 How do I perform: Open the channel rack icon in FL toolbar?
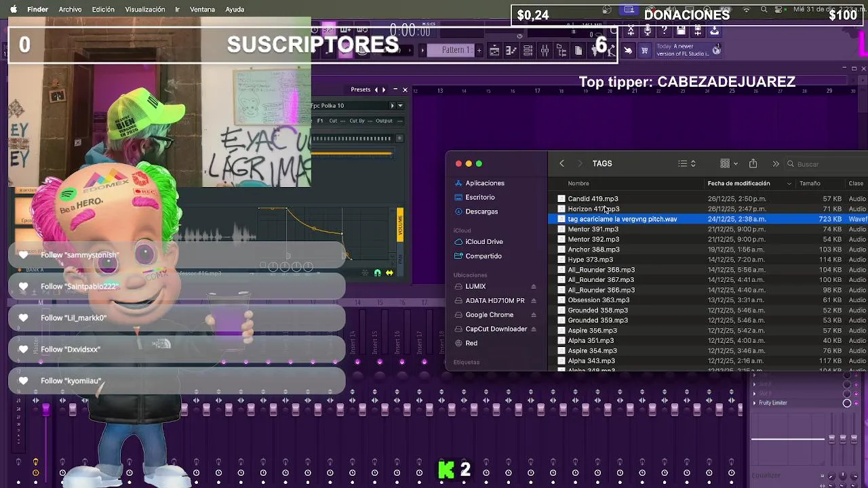(x=528, y=51)
